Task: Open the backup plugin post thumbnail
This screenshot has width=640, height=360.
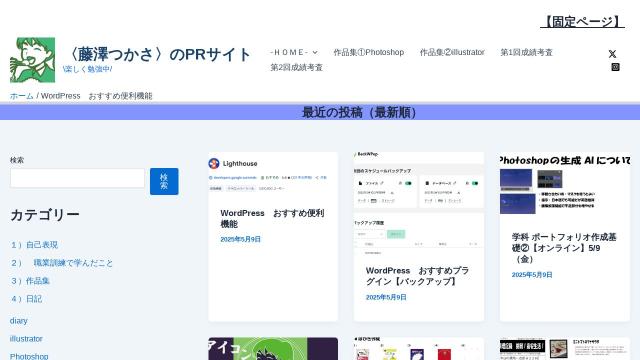Action: tap(419, 203)
